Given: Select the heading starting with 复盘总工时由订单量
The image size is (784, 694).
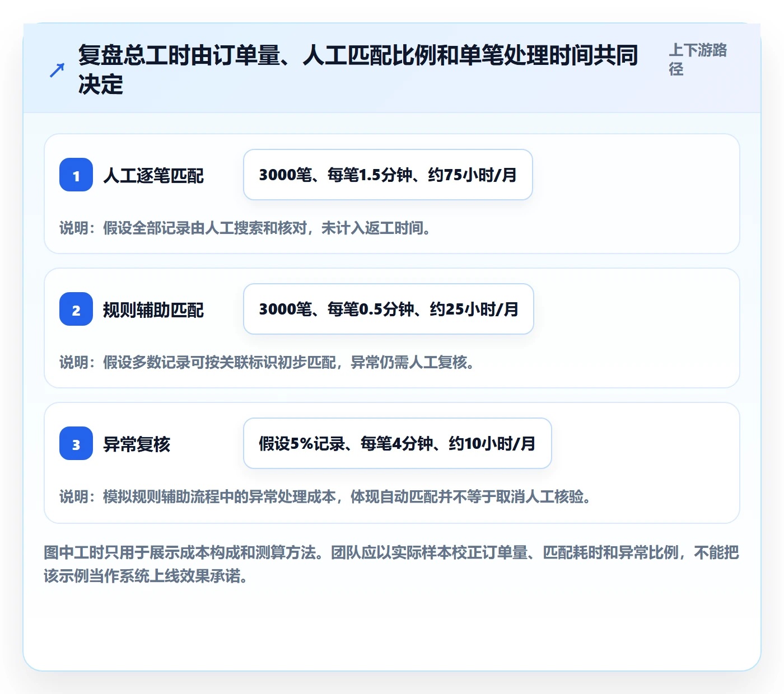Looking at the screenshot, I should [358, 70].
